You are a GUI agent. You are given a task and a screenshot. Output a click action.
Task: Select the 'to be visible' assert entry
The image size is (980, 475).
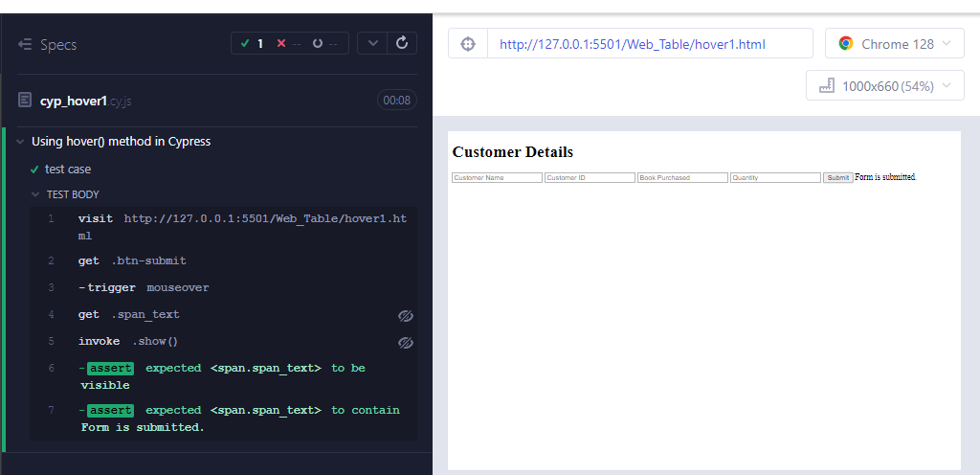(x=223, y=377)
